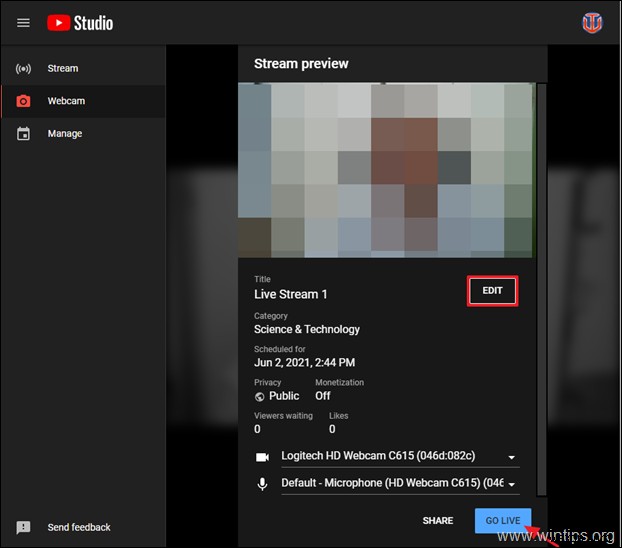This screenshot has width=622, height=548.
Task: Click the 'Live Stream 1' title text
Action: (290, 294)
